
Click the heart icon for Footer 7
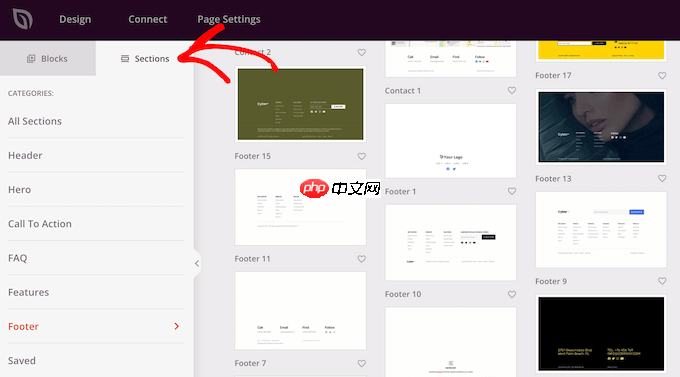(x=361, y=364)
